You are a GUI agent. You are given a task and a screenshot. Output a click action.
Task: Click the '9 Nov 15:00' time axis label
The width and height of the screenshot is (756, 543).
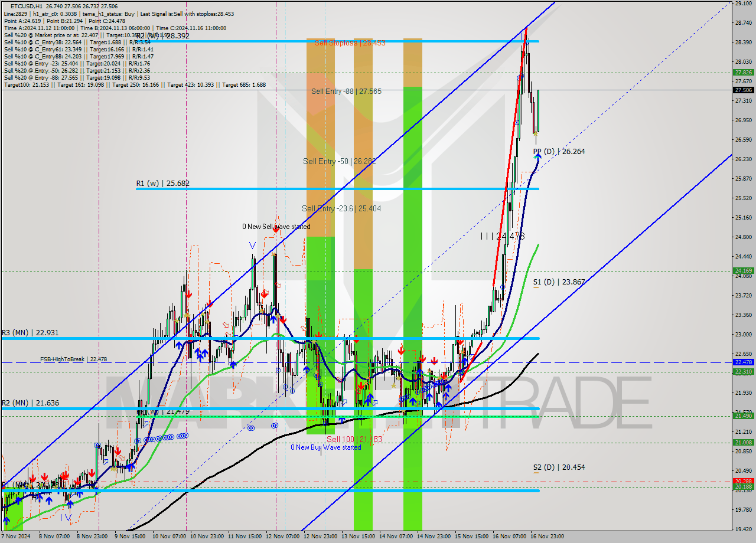[129, 537]
